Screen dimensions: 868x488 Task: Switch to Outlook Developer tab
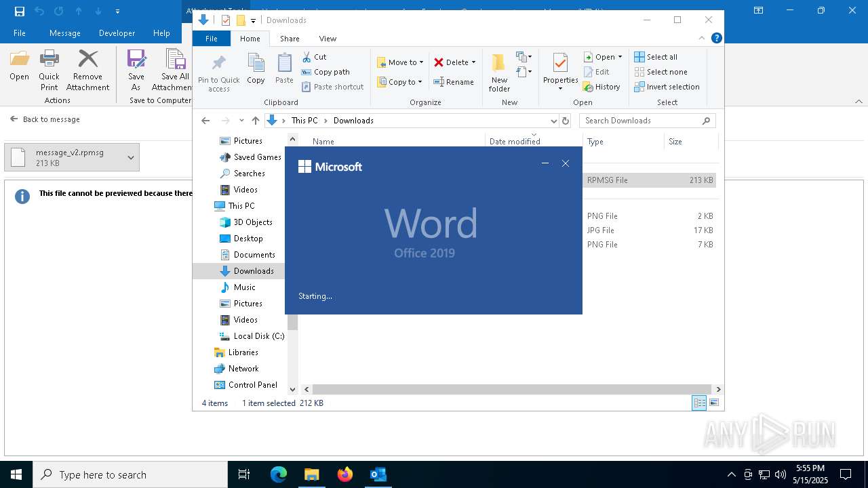[x=117, y=33]
